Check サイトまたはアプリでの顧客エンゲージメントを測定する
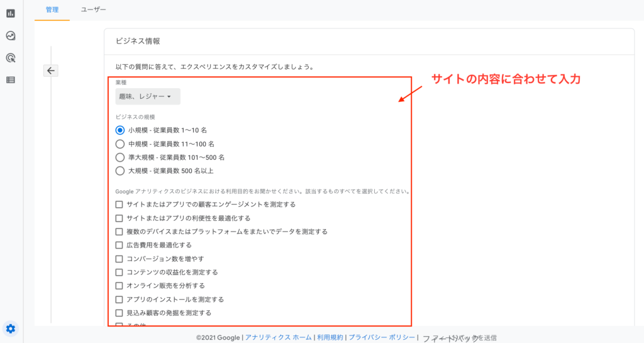 coord(119,205)
